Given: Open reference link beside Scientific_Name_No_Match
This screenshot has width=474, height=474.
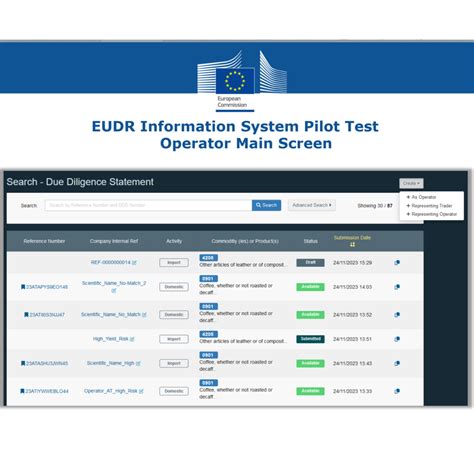Looking at the screenshot, I should point(44,315).
